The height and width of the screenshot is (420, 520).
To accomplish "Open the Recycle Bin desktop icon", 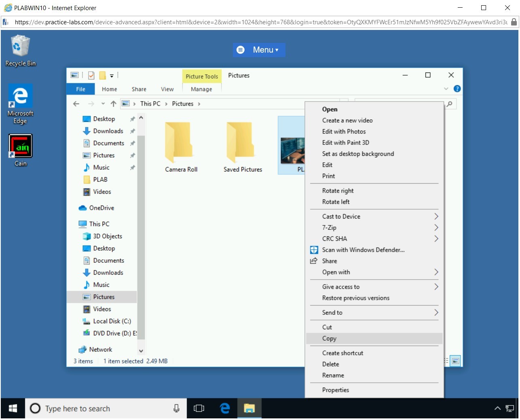I will click(20, 50).
